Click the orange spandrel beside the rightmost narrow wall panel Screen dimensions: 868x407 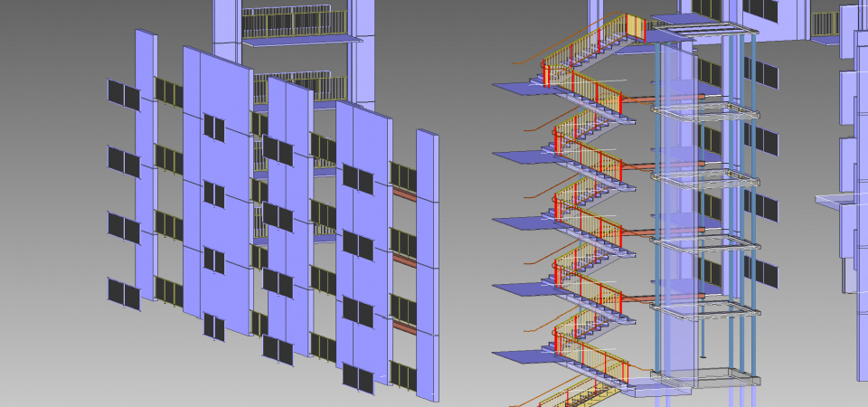[405, 195]
